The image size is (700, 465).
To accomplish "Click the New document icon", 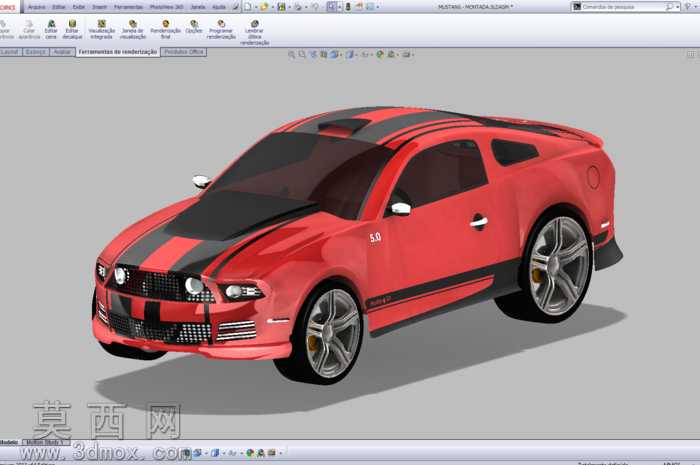I will [x=248, y=7].
